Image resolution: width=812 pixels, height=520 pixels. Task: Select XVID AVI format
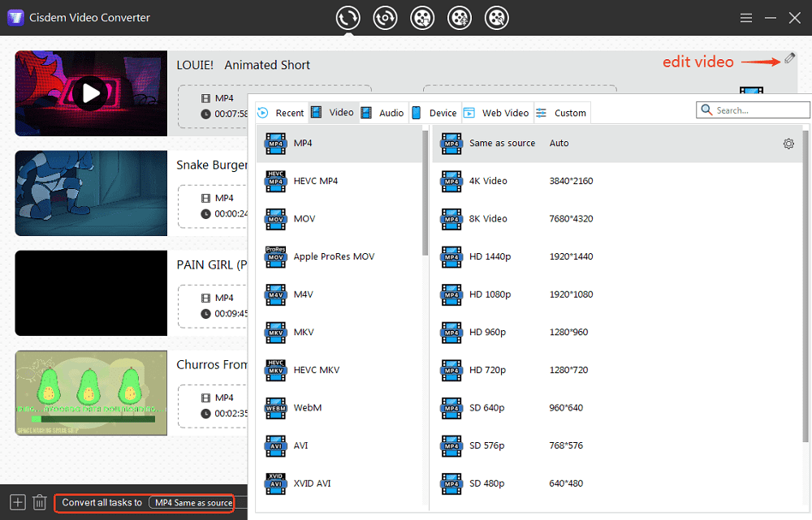click(x=339, y=483)
